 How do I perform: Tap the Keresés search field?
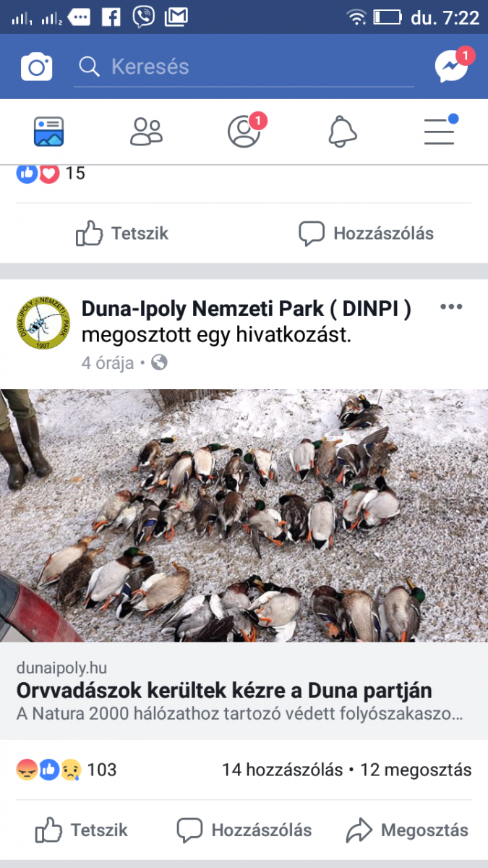[x=246, y=67]
